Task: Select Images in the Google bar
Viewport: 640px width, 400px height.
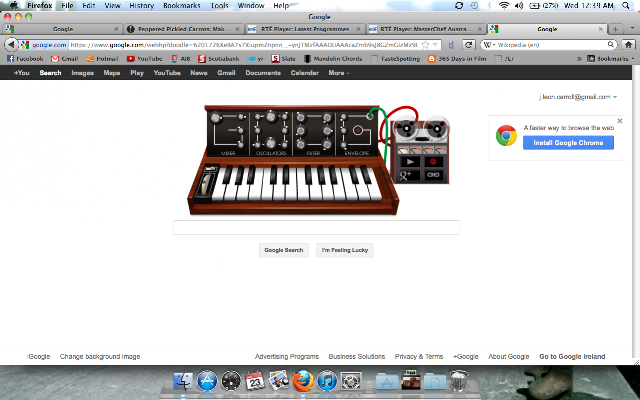Action: tap(82, 73)
